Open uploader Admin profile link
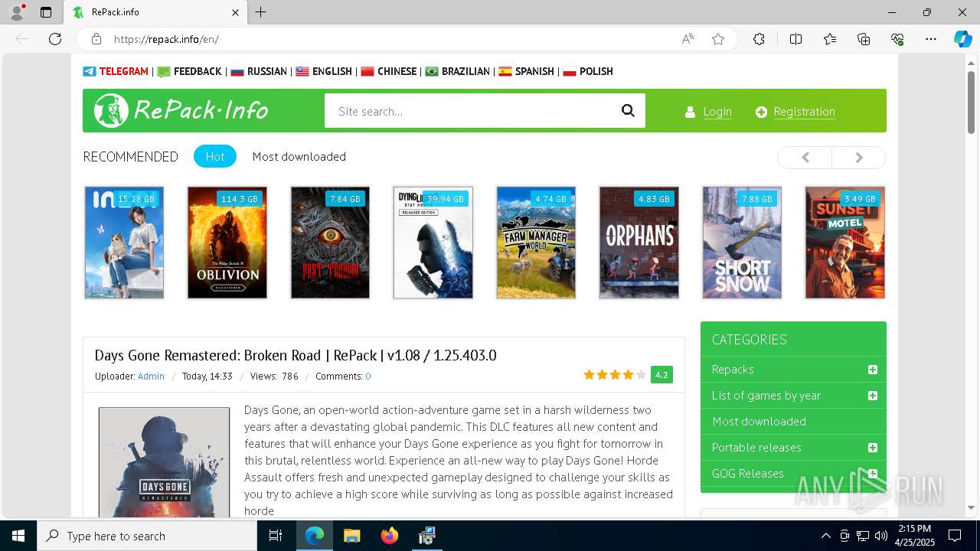Viewport: 980px width, 551px height. 151,376
